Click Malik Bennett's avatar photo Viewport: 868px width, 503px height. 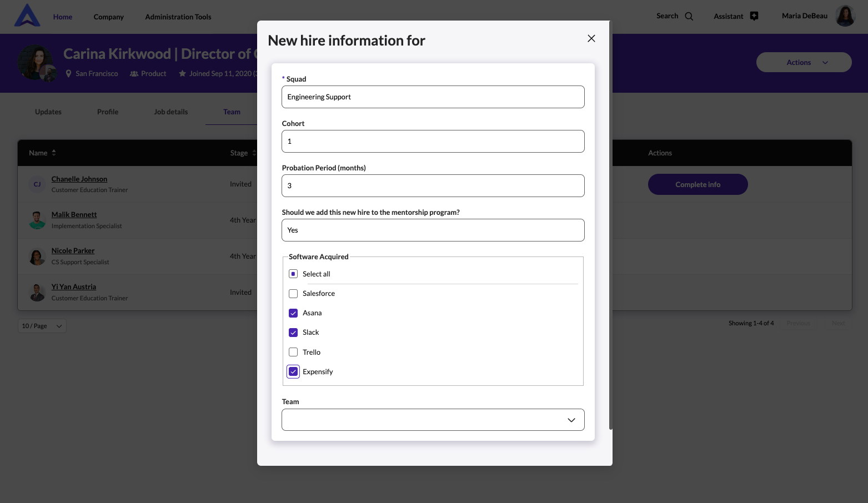click(37, 220)
